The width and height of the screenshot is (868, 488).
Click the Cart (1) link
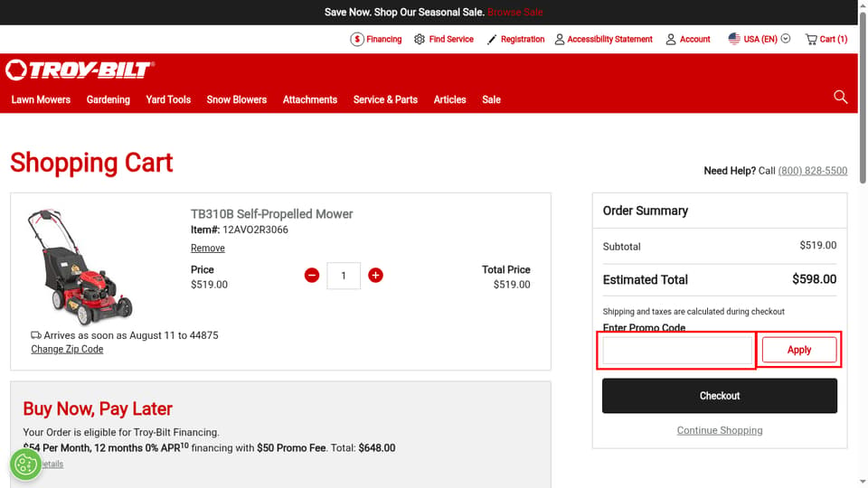tap(833, 39)
